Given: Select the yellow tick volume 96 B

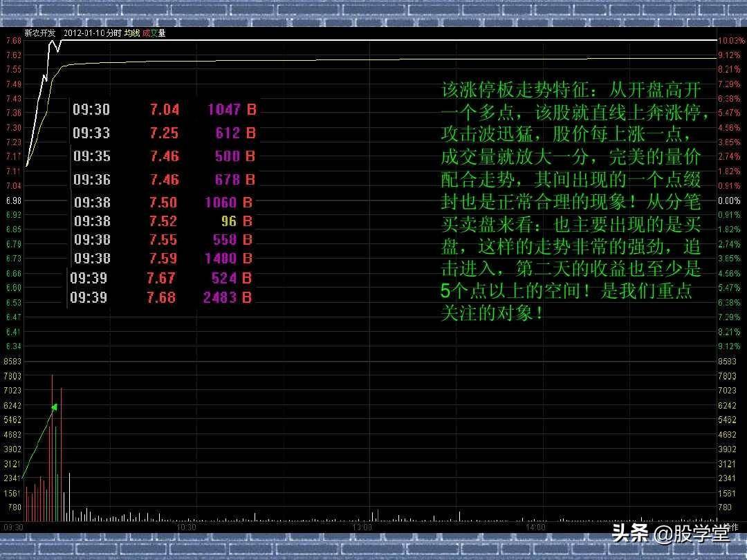Looking at the screenshot, I should [237, 221].
